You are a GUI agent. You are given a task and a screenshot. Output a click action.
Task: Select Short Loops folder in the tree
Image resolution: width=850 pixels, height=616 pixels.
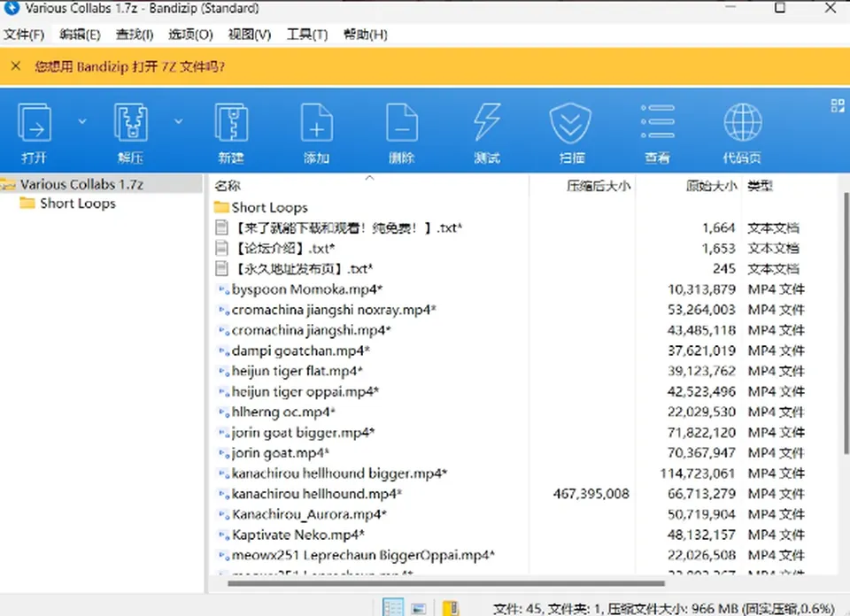78,204
